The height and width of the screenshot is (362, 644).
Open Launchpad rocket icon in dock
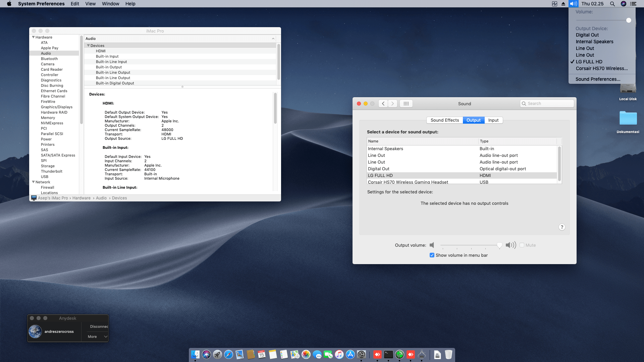click(217, 355)
